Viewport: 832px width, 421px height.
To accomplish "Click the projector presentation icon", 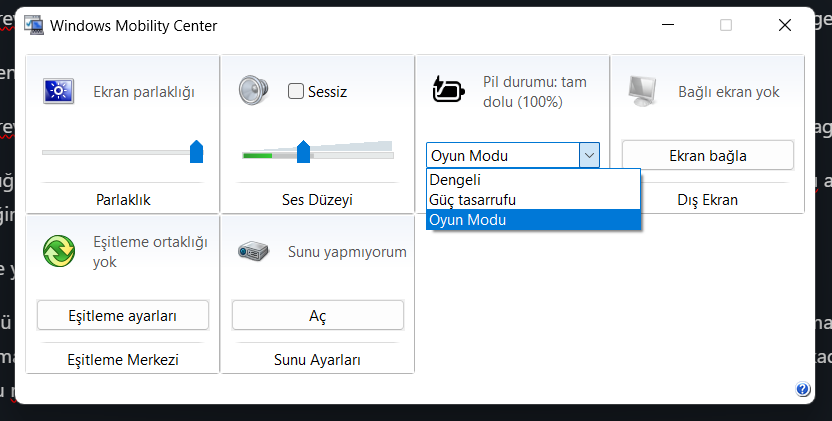I will 253,251.
